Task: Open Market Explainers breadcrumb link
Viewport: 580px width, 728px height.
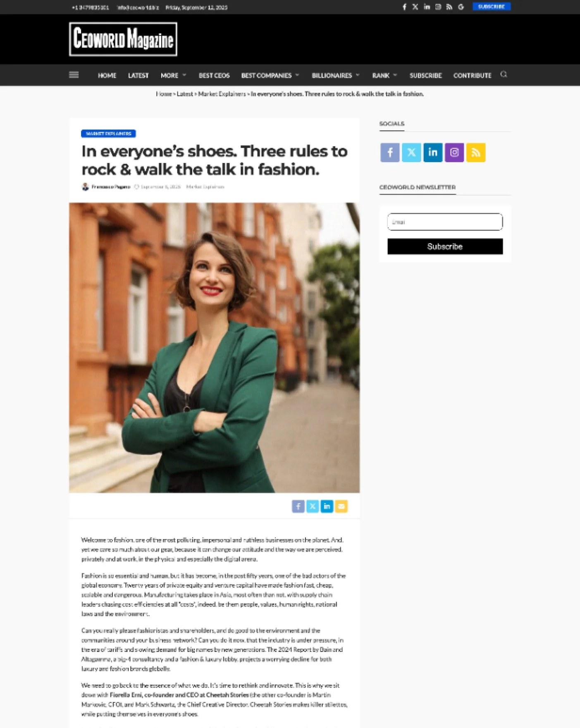Action: click(222, 94)
